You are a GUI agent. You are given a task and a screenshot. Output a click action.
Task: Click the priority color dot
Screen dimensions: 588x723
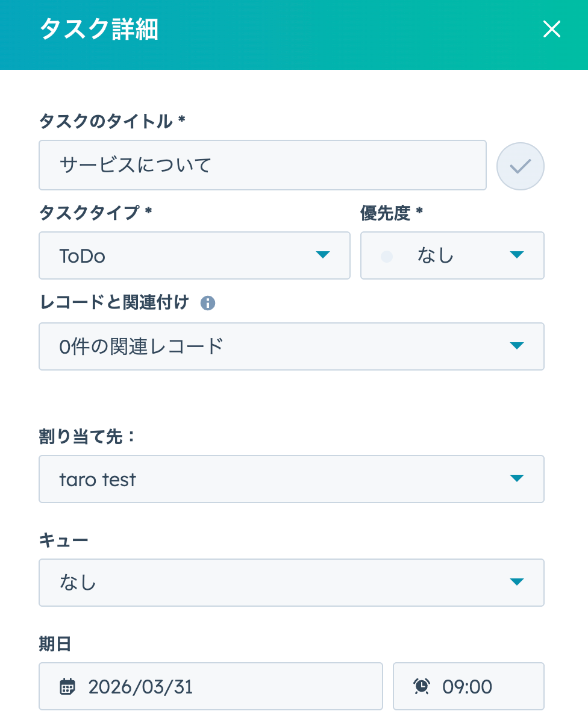pos(387,257)
